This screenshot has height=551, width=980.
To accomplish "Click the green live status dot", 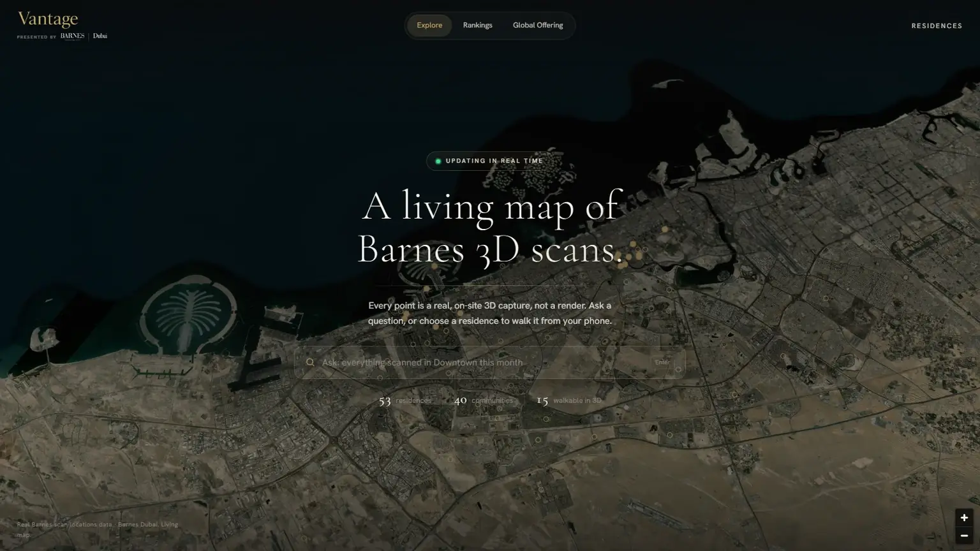I will coord(438,161).
